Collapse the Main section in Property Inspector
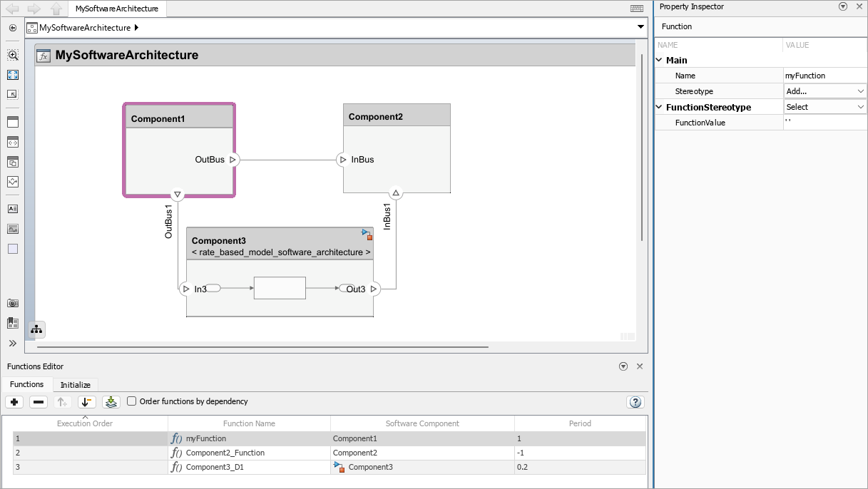This screenshot has height=489, width=868. tap(658, 60)
